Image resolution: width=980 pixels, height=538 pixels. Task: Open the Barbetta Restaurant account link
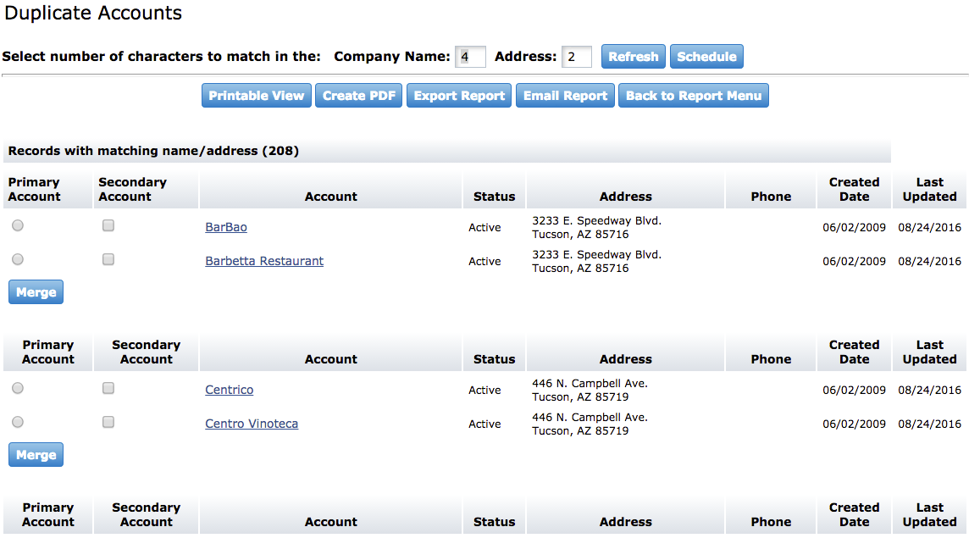(x=264, y=261)
